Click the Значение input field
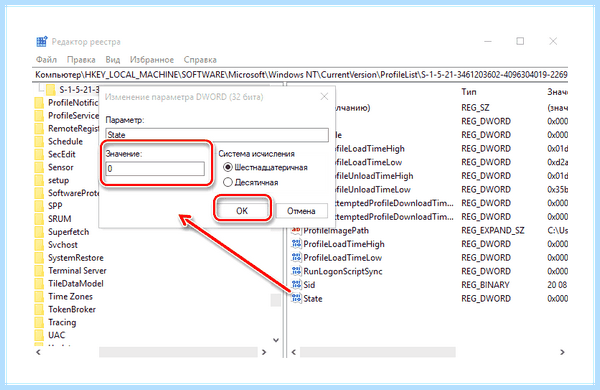Screen dimensions: 600x390 coord(155,168)
